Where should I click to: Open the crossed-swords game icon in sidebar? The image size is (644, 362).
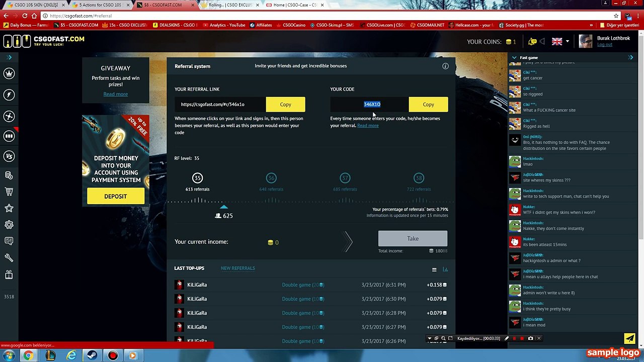coord(9,116)
